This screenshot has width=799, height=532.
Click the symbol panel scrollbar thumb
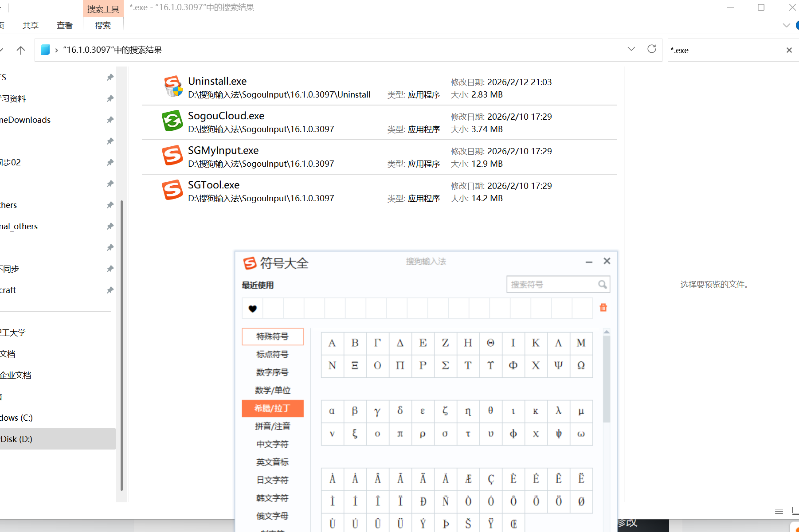pyautogui.click(x=607, y=379)
